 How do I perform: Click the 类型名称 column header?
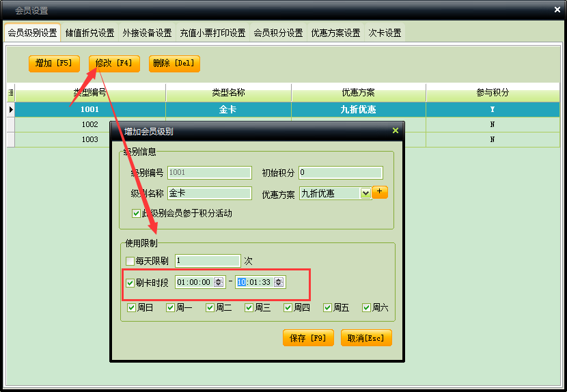[x=229, y=93]
